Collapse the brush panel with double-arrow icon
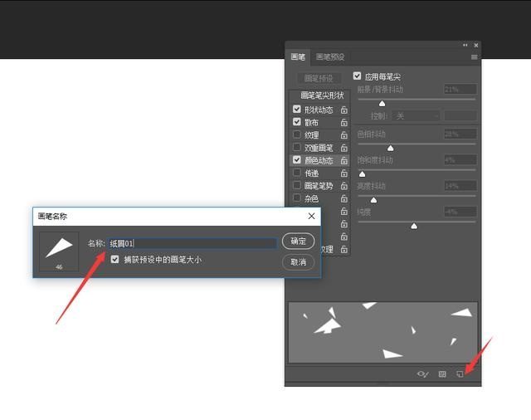 coord(465,45)
